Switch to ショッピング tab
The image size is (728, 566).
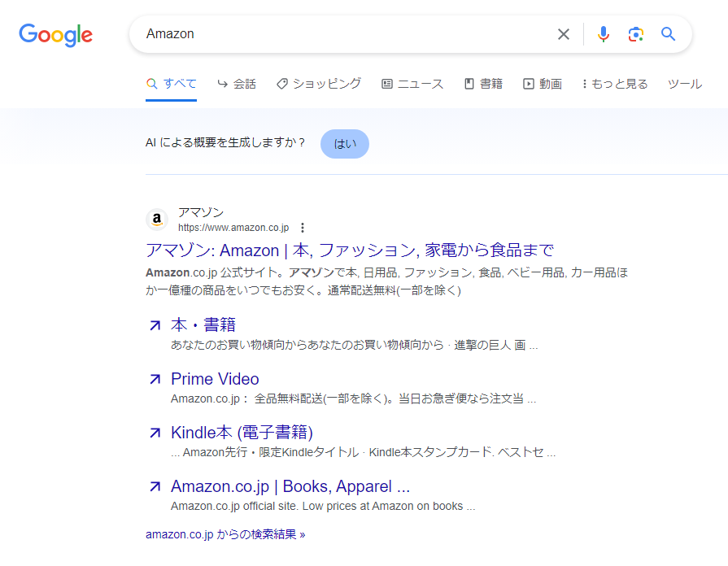[319, 84]
